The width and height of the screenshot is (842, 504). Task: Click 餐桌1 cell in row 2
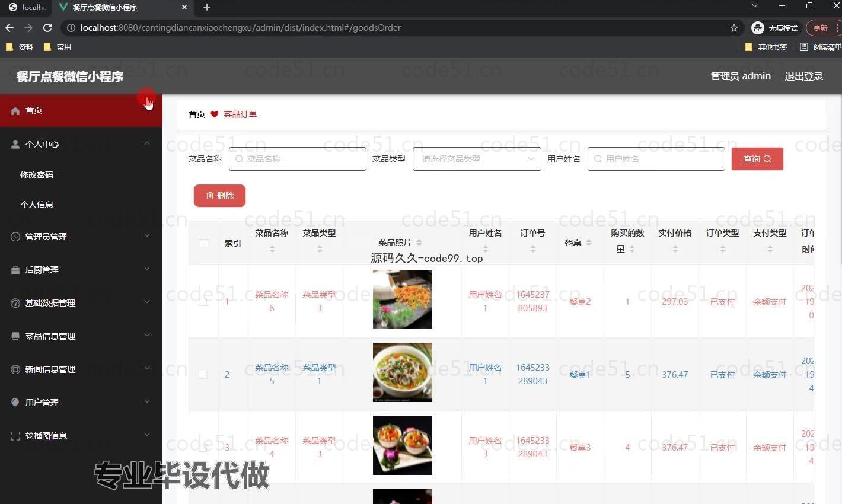(x=580, y=375)
